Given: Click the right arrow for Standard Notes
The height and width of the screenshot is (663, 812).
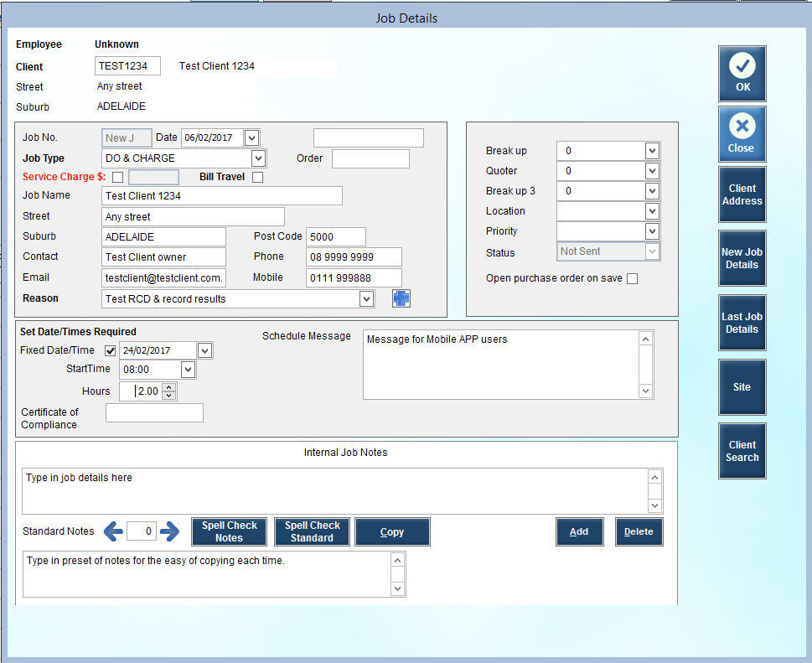Looking at the screenshot, I should [169, 531].
